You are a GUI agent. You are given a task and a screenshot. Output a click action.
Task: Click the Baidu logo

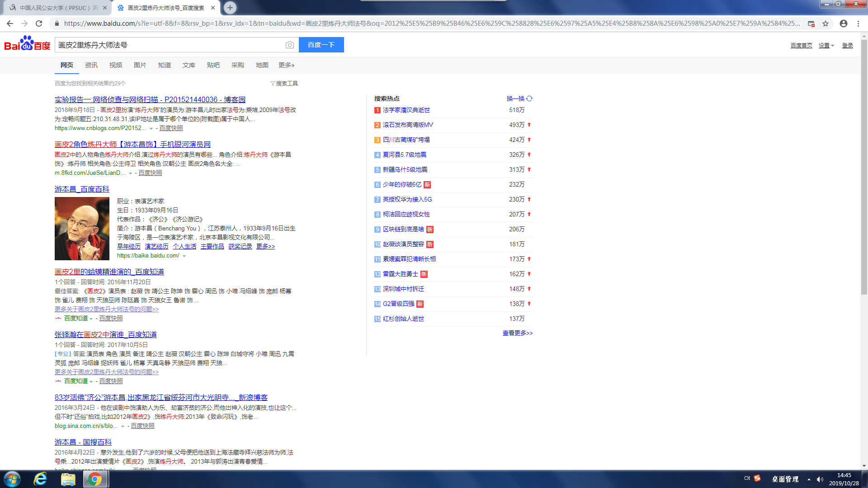click(x=27, y=44)
